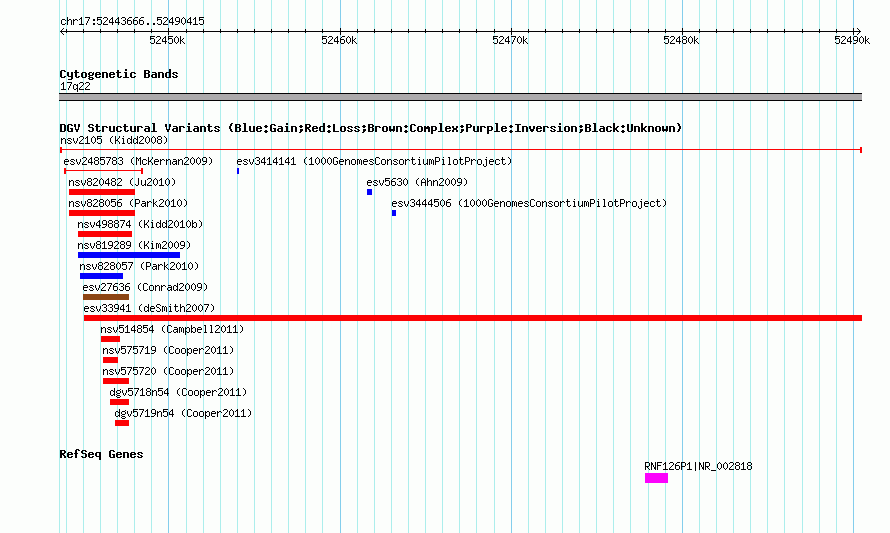
Task: Click the esv3414141 tiny blue marker
Action: pyautogui.click(x=238, y=171)
